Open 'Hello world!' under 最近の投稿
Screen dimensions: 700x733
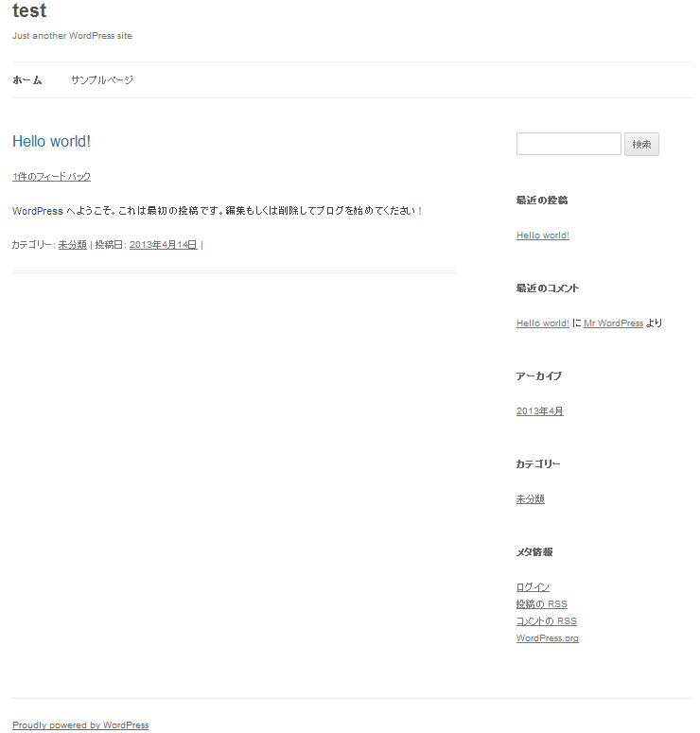pos(542,236)
